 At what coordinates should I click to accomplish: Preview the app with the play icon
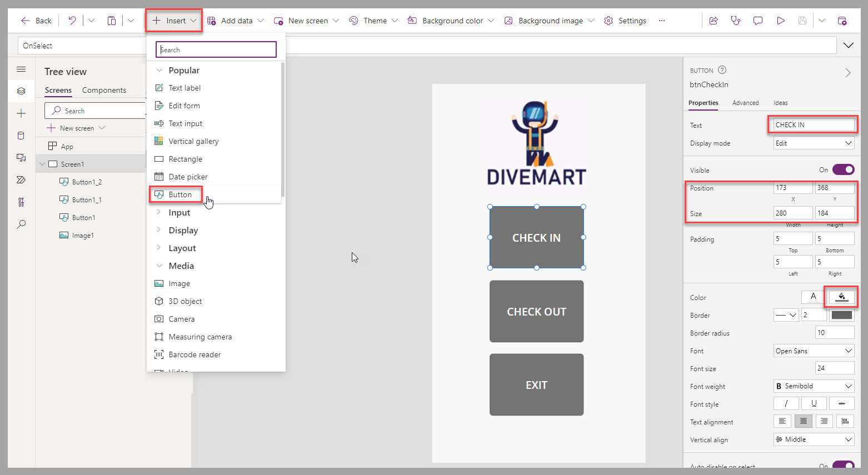click(781, 20)
